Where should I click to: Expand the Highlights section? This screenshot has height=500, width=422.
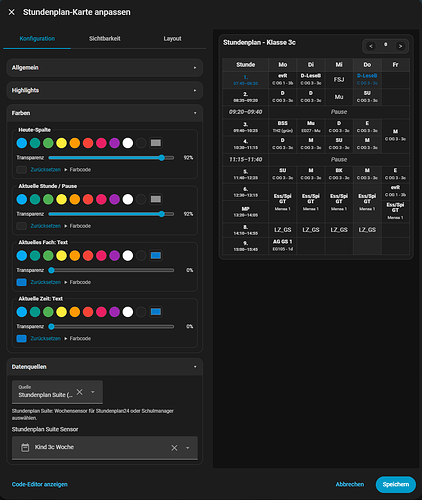[105, 90]
